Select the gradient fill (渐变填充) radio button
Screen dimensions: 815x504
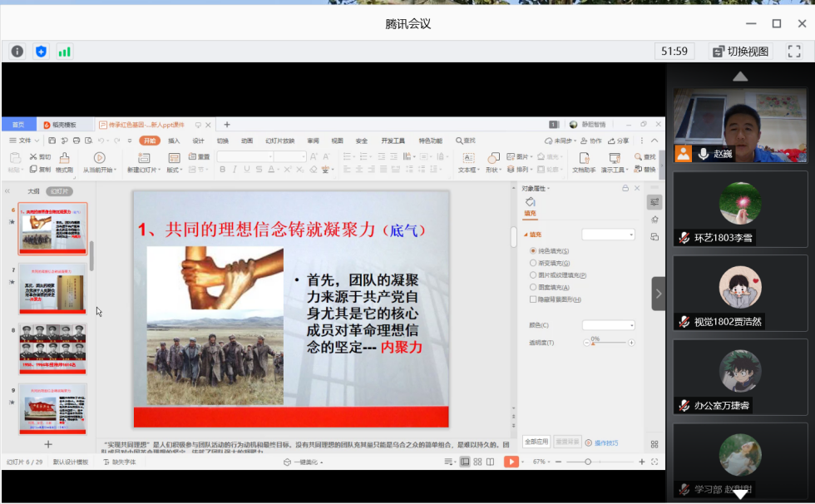click(533, 263)
